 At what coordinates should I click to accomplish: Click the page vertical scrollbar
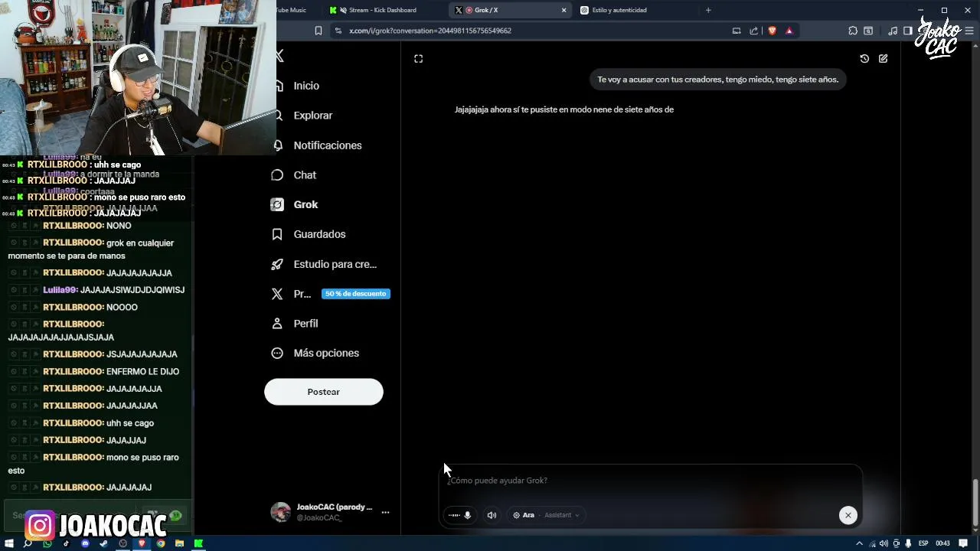click(975, 502)
